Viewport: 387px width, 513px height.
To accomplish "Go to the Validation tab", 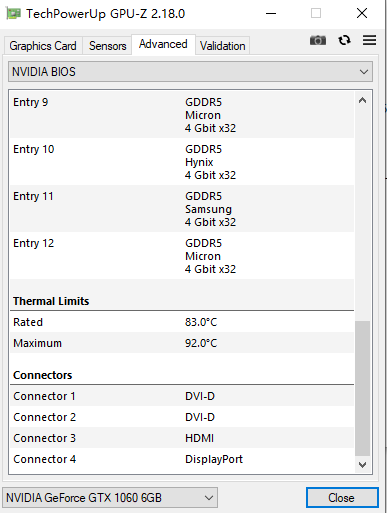I will pyautogui.click(x=223, y=46).
